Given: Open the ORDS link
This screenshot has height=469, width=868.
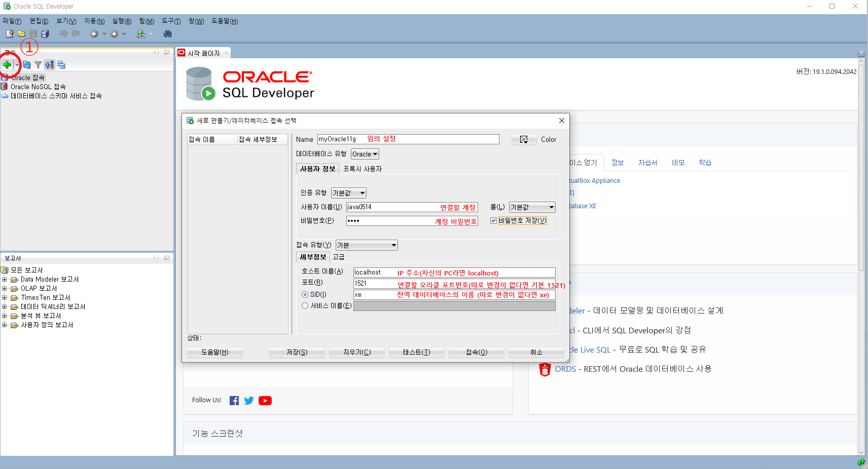Looking at the screenshot, I should pyautogui.click(x=565, y=369).
